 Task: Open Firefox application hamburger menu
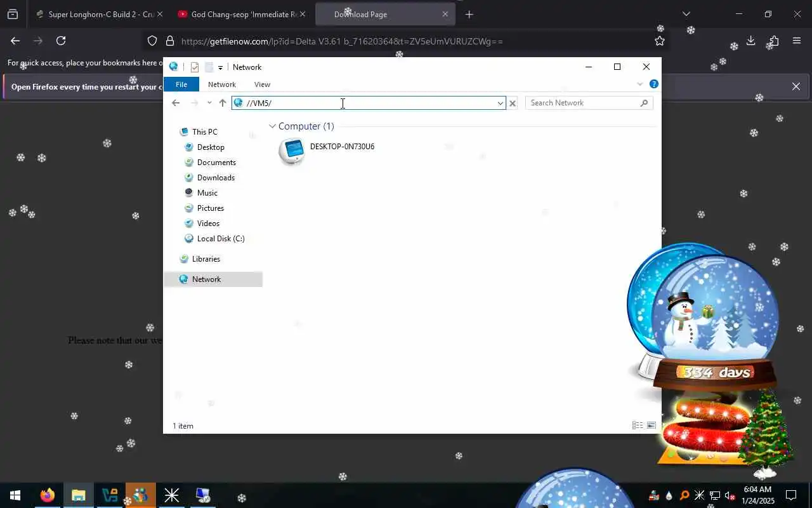[x=797, y=41]
